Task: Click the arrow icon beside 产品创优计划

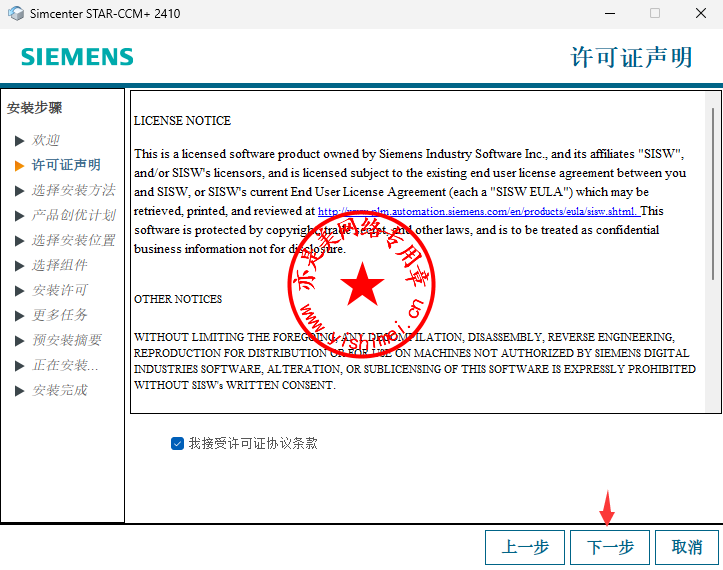Action: (19, 215)
